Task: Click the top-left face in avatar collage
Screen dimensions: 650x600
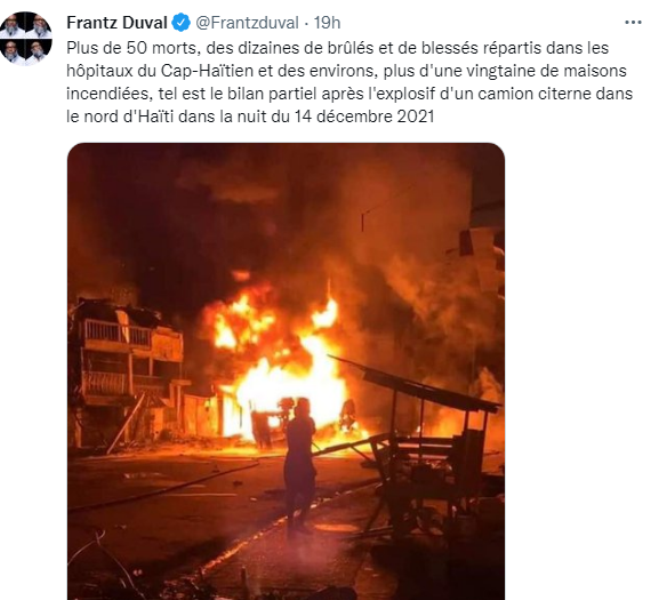Action: point(12,25)
